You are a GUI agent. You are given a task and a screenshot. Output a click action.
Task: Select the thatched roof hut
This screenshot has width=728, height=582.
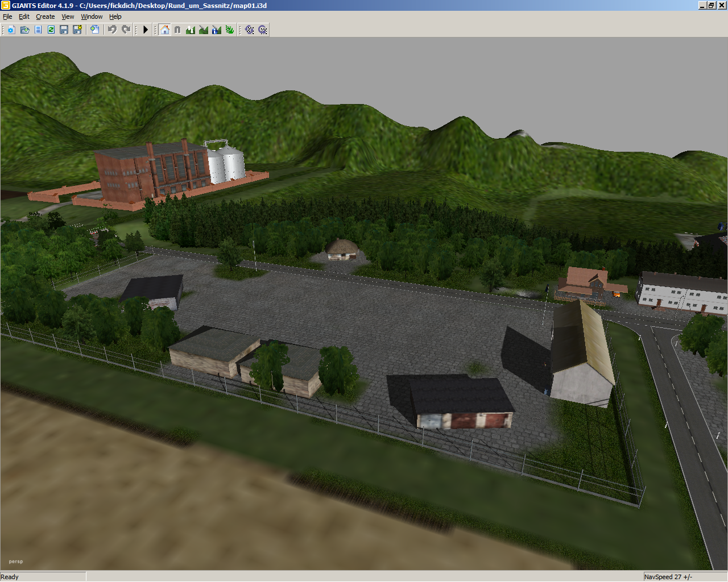point(342,250)
